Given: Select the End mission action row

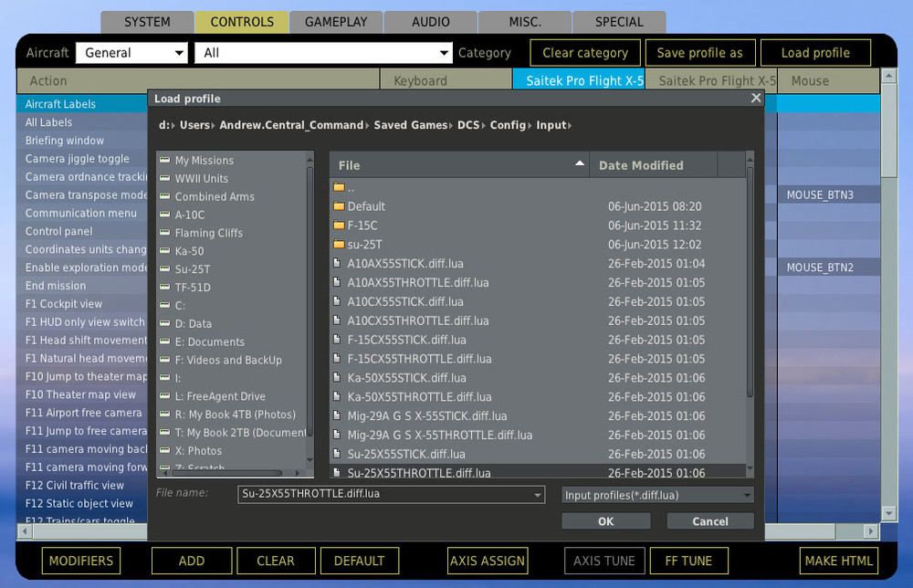Looking at the screenshot, I should [82, 285].
